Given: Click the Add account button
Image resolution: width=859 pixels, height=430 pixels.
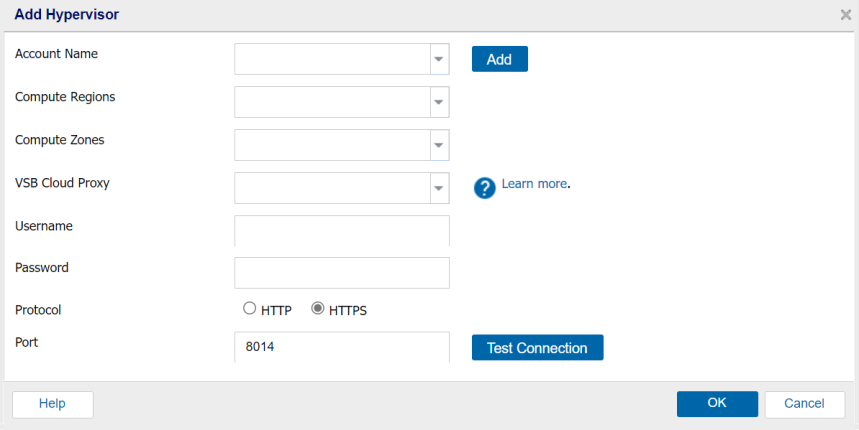Looking at the screenshot, I should [500, 59].
